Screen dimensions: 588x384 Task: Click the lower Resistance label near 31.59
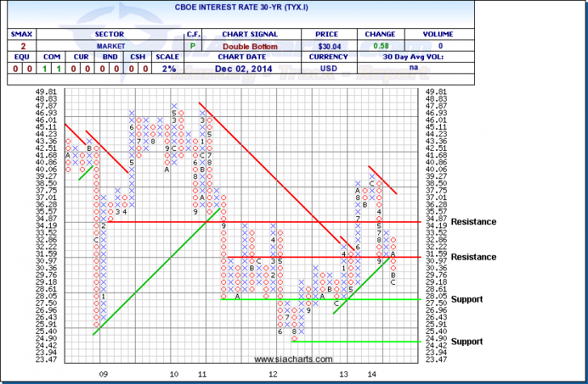pyautogui.click(x=472, y=257)
